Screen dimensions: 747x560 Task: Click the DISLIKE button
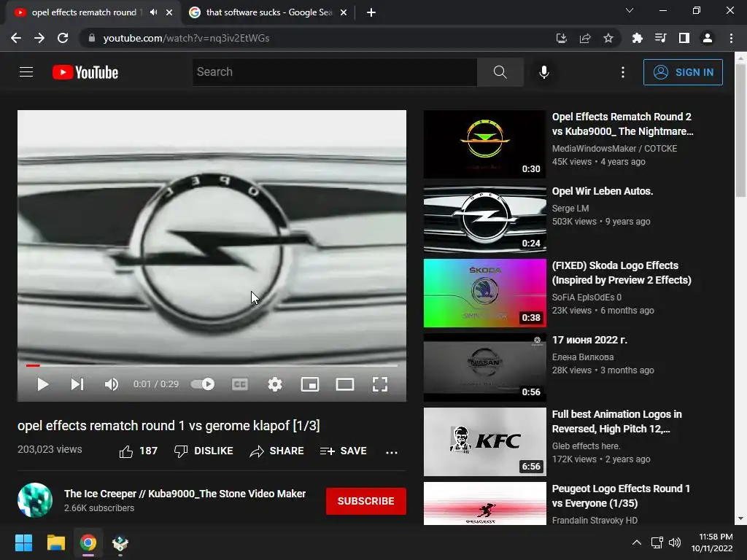[204, 451]
